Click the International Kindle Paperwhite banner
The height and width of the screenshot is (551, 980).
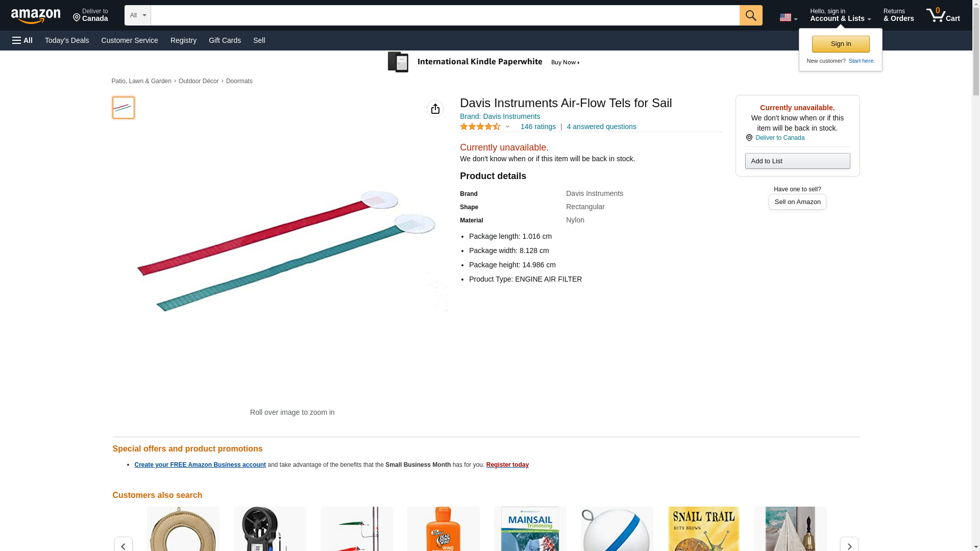(484, 62)
